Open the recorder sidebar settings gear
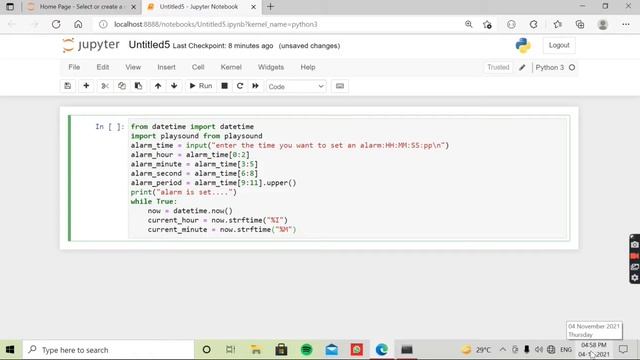The height and width of the screenshot is (360, 640). point(634,278)
